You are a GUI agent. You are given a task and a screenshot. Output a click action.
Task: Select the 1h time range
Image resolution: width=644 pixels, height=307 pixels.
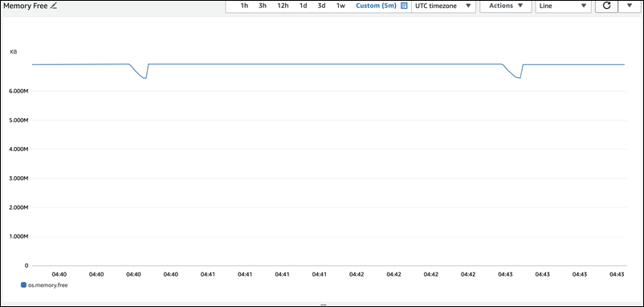[x=244, y=6]
